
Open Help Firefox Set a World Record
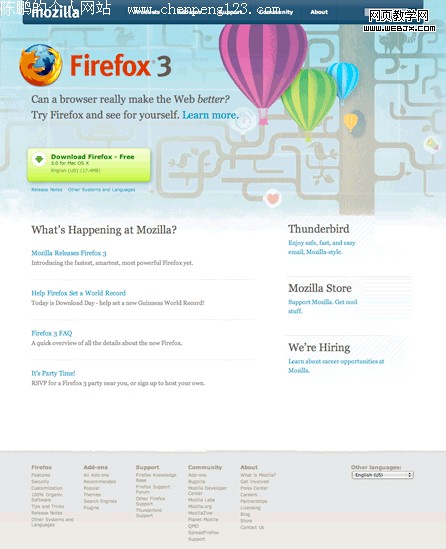click(78, 293)
